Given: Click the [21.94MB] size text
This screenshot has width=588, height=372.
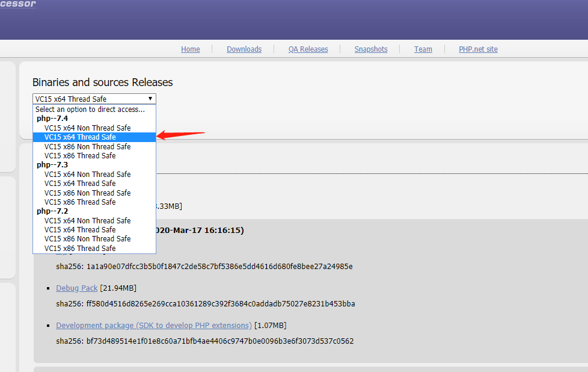Looking at the screenshot, I should 118,288.
